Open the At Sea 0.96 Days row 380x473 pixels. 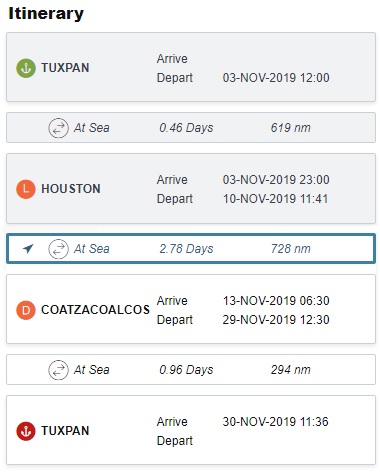click(x=191, y=370)
